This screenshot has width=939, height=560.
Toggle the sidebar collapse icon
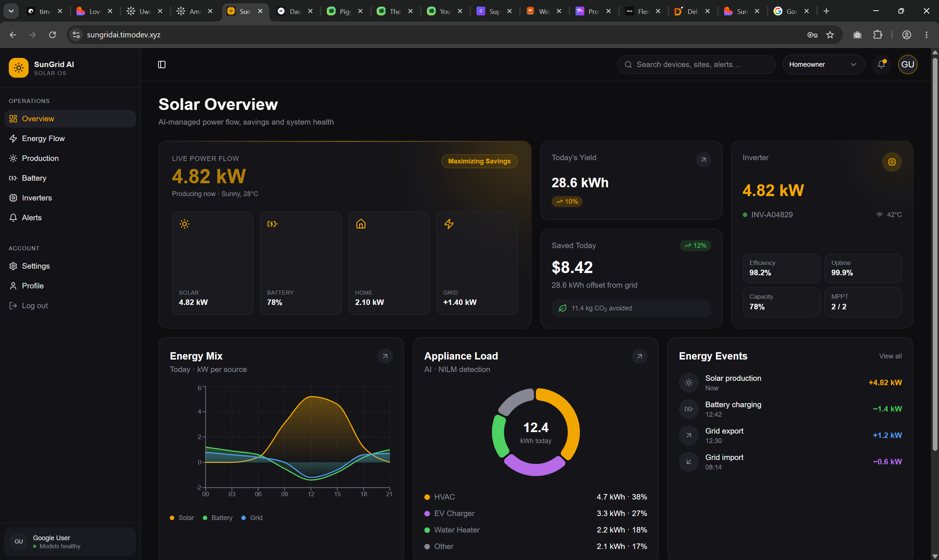point(162,65)
